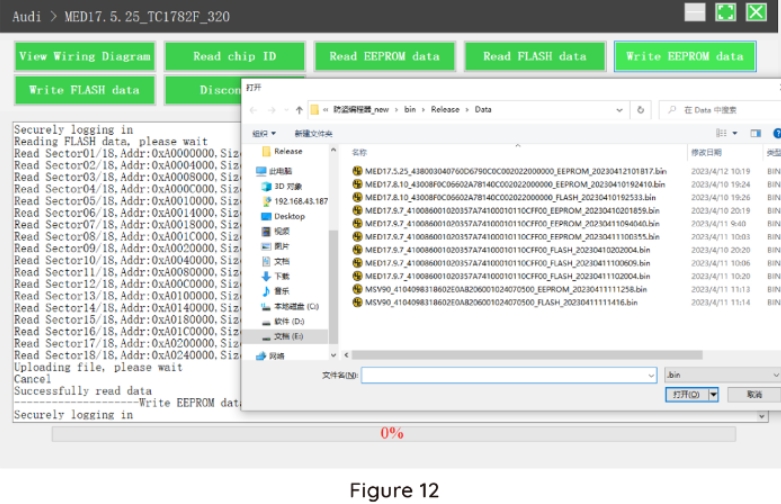Click the navigation tree scroll down arrow
The width and height of the screenshot is (781, 504).
point(333,356)
